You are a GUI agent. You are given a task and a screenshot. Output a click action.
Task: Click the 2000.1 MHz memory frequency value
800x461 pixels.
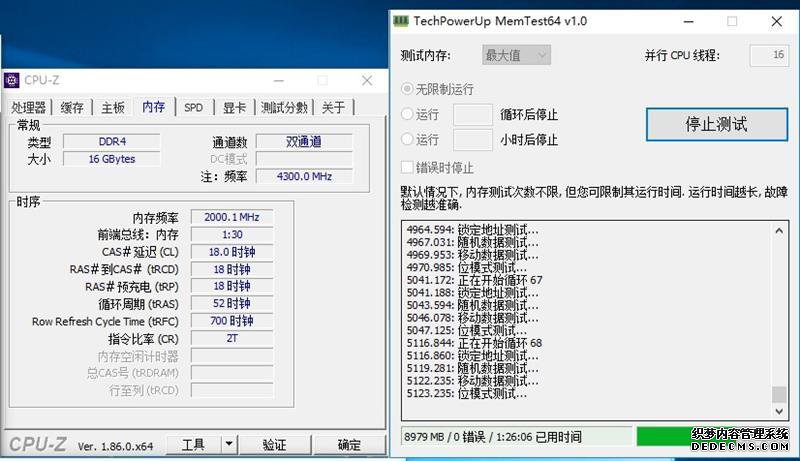[x=232, y=217]
